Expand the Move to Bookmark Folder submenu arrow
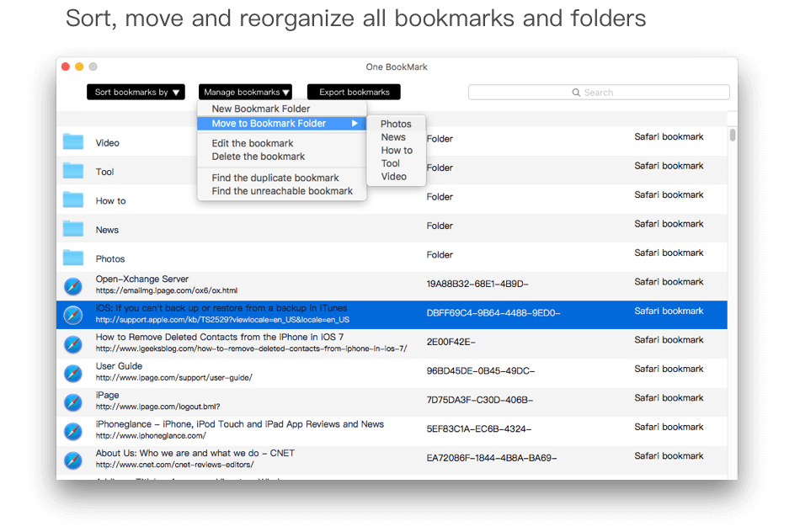This screenshot has width=800, height=532. click(355, 124)
